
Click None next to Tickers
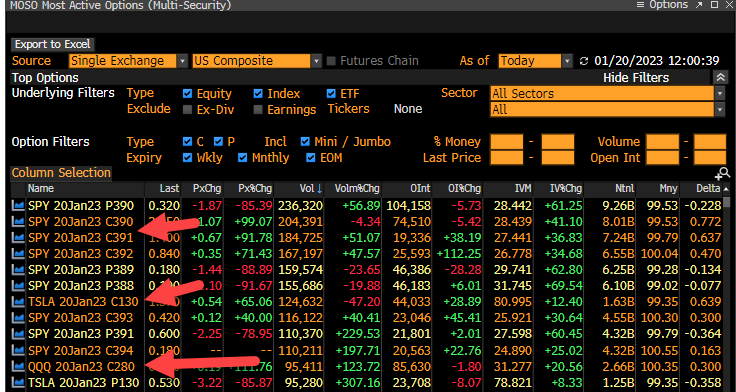point(407,109)
